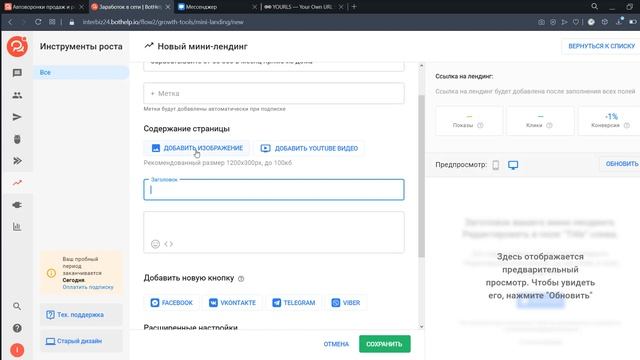Image resolution: width=640 pixels, height=360 pixels.
Task: Click the Клики stats card
Action: [540, 121]
